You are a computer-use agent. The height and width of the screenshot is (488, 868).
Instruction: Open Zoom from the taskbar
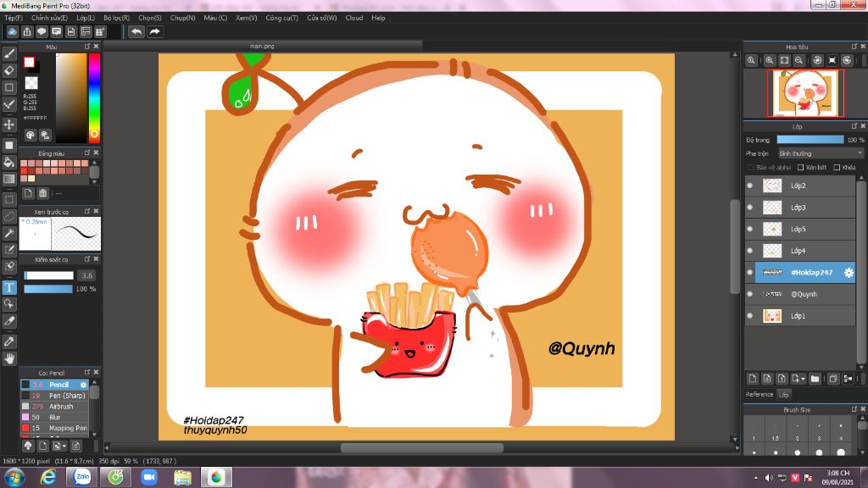tap(149, 477)
